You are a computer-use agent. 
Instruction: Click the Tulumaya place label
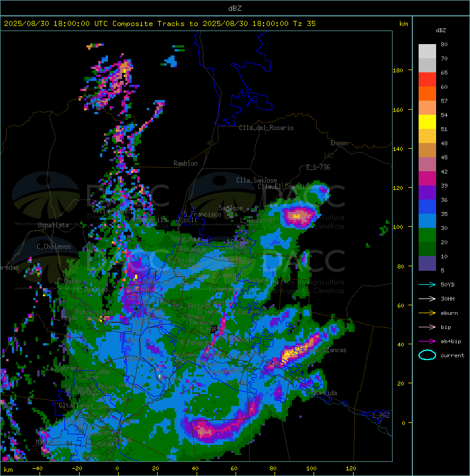pos(193,249)
